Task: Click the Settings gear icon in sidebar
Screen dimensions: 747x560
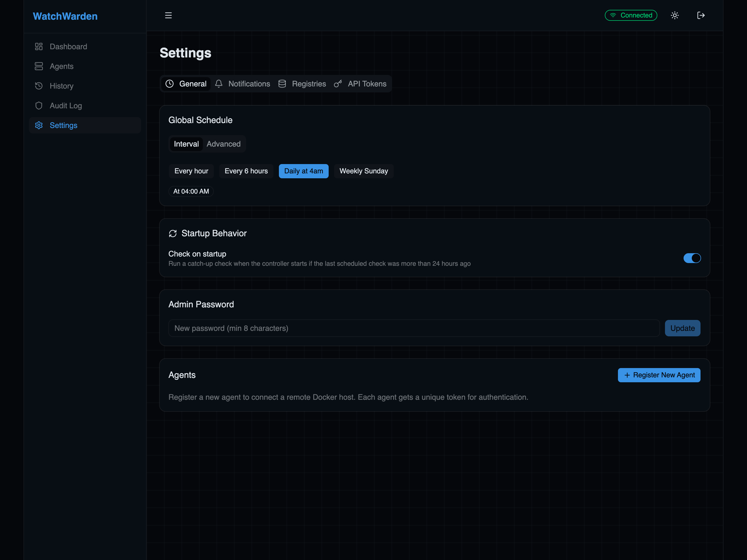Action: [x=39, y=125]
